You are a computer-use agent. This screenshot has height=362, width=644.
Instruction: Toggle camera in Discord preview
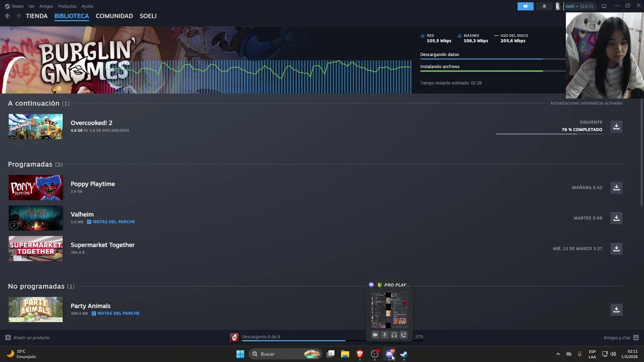375,335
